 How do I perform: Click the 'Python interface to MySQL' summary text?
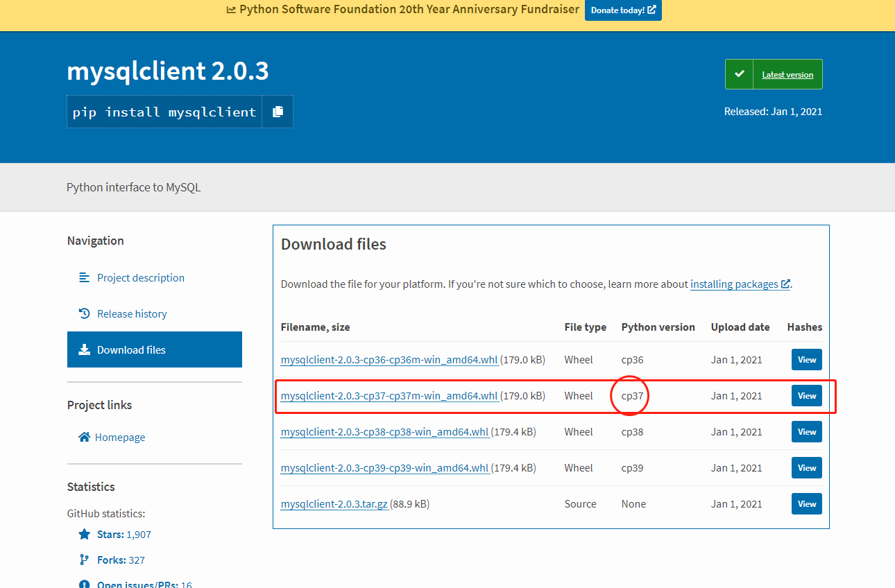[x=134, y=187]
